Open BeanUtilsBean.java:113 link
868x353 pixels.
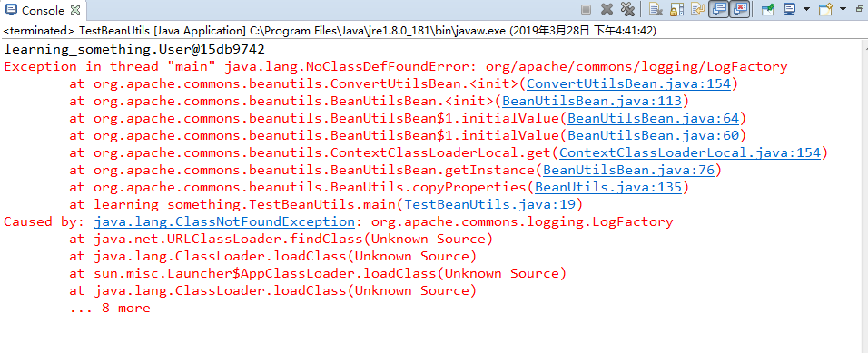click(592, 102)
